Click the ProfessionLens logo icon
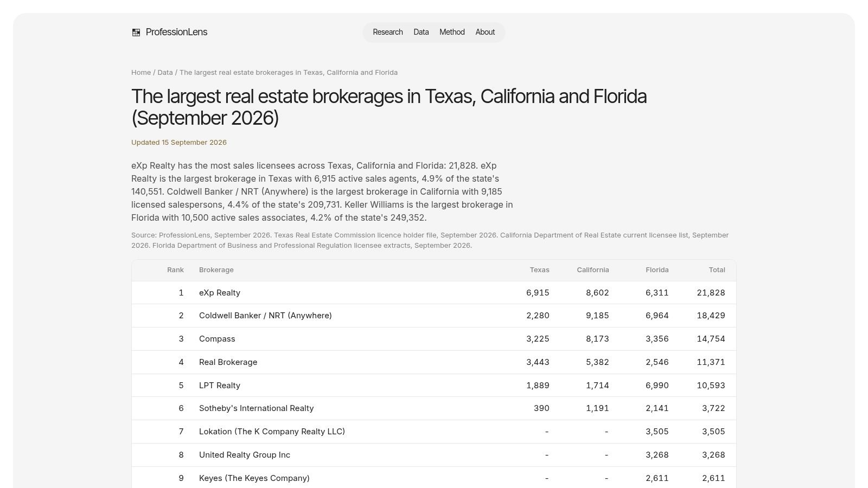 tap(136, 33)
